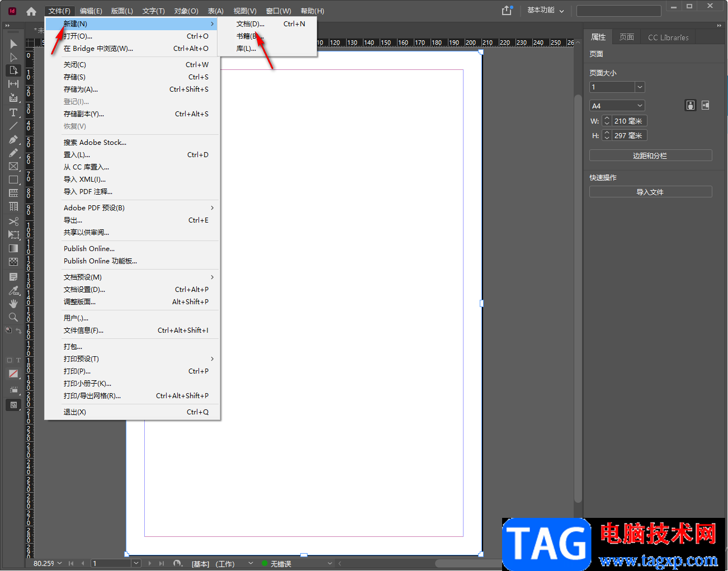Choose 文档(D)... from the 新建 submenu
Image resolution: width=728 pixels, height=571 pixels.
pyautogui.click(x=267, y=23)
